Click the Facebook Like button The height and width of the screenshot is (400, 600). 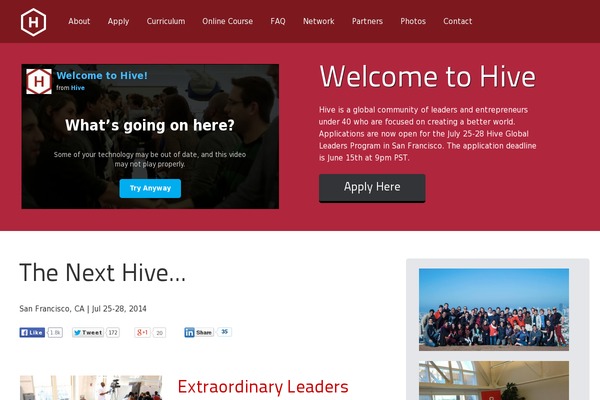pos(32,332)
